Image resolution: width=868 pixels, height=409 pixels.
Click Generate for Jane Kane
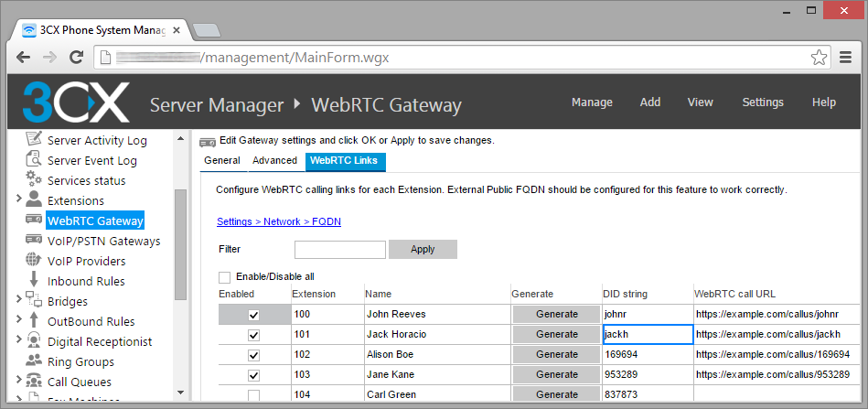pos(557,374)
